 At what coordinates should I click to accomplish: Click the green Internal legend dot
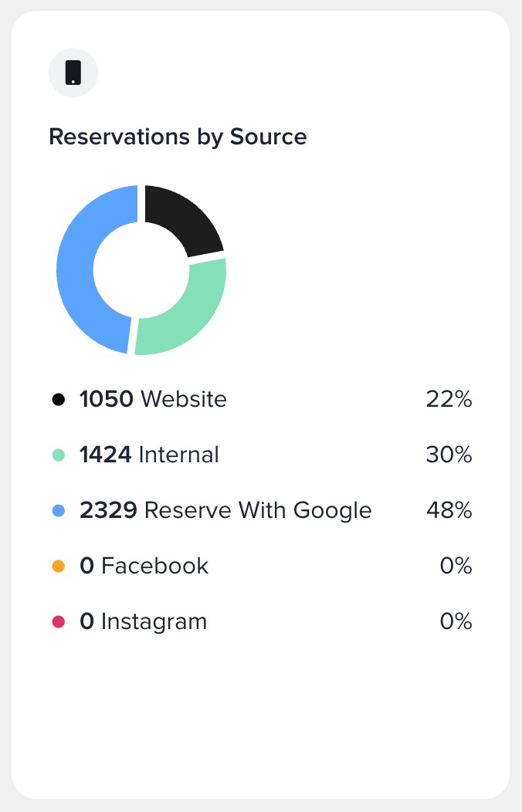58,455
